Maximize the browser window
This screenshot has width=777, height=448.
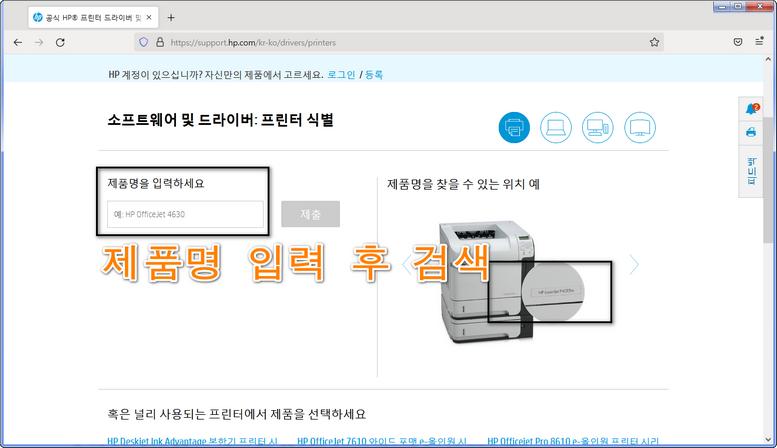pos(738,6)
